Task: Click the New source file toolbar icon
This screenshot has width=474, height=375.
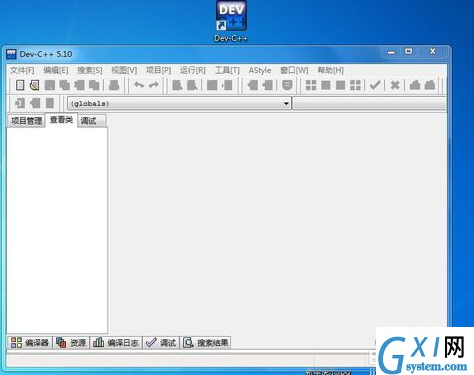Action: click(x=20, y=85)
